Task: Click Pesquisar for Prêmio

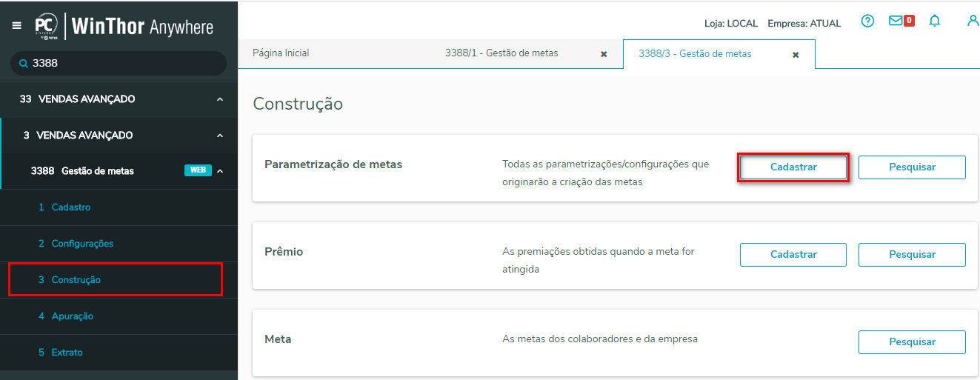Action: pos(912,255)
